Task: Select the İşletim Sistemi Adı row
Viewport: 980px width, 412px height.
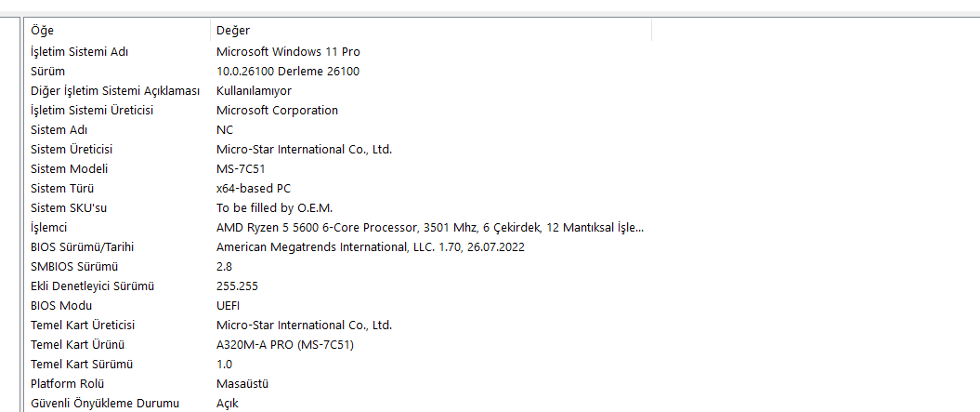Action: point(79,51)
